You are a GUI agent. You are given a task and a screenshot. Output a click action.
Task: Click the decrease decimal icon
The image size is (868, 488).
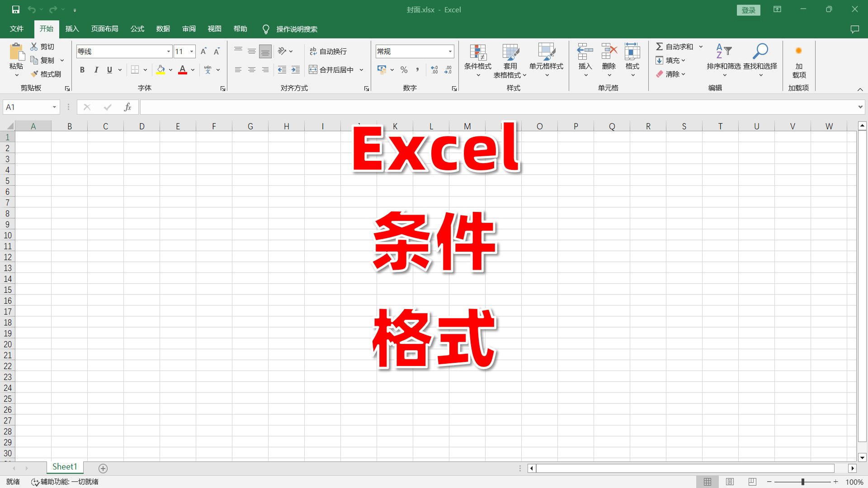[x=448, y=70]
